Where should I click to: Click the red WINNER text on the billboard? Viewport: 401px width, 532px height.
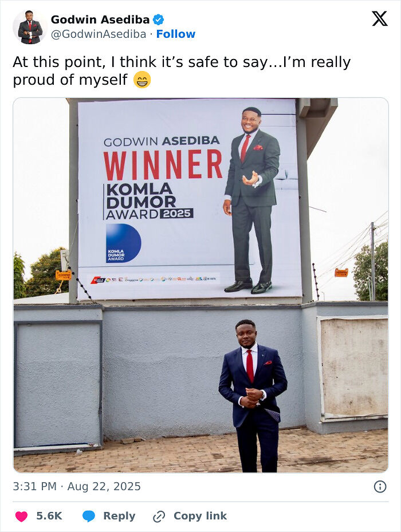click(163, 165)
